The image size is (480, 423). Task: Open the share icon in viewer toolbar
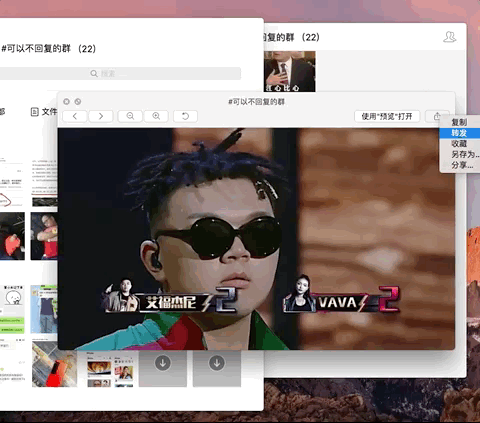437,116
